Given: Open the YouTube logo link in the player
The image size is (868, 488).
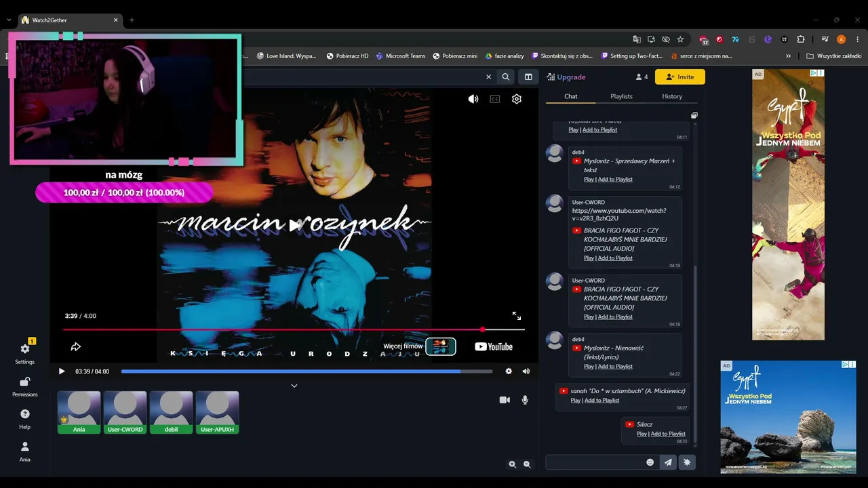Looking at the screenshot, I should click(494, 346).
